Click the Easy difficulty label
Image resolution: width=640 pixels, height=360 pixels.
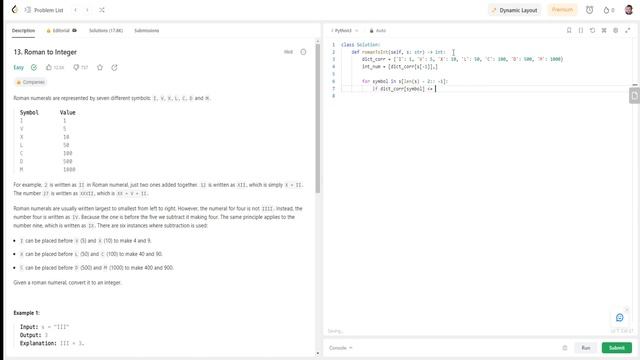tap(19, 67)
